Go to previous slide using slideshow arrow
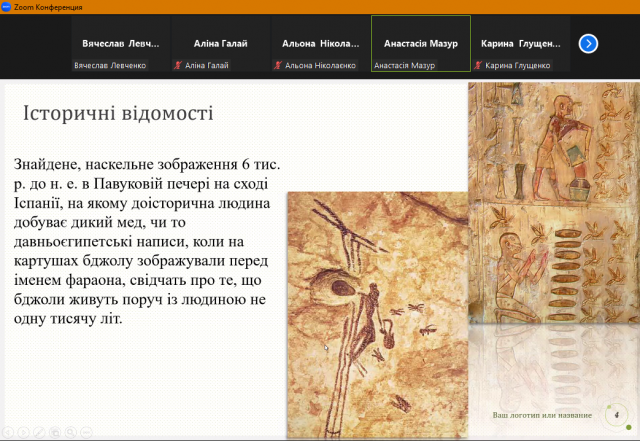This screenshot has width=640, height=441. [x=7, y=432]
